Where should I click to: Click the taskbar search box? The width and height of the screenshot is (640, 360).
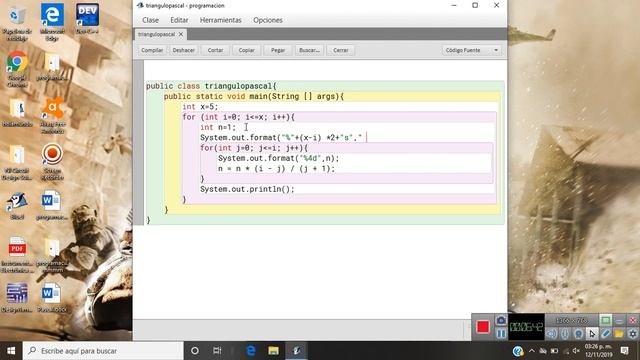click(x=103, y=351)
